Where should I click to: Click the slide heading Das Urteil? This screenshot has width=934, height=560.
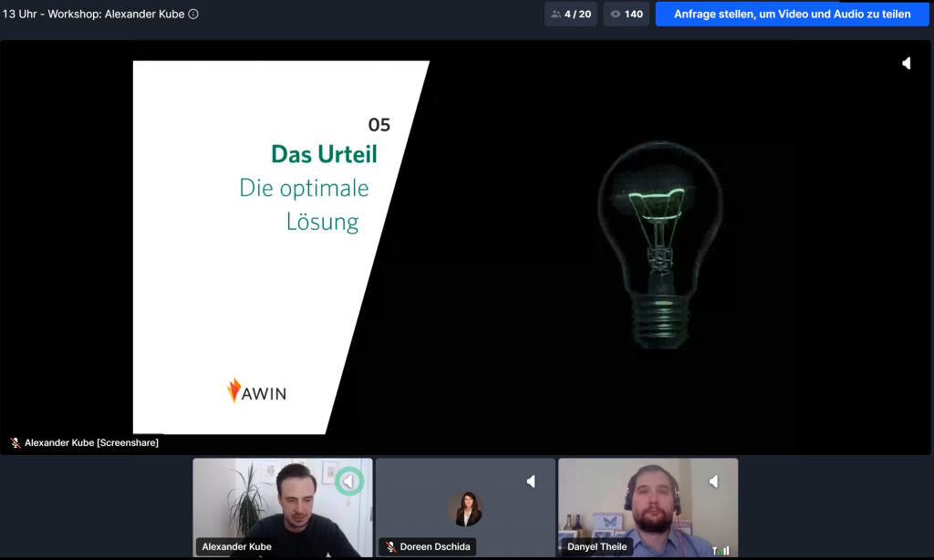(x=324, y=154)
